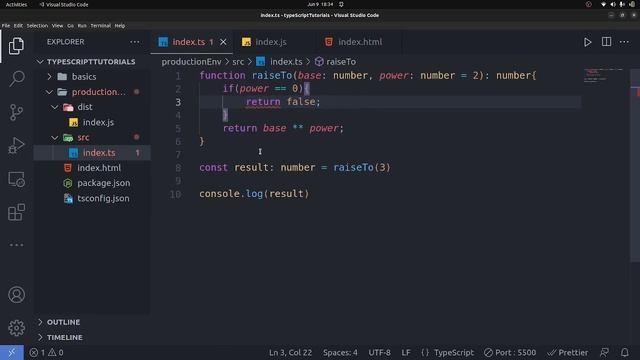Change encoding via UTF-8
The height and width of the screenshot is (360, 640).
379,352
